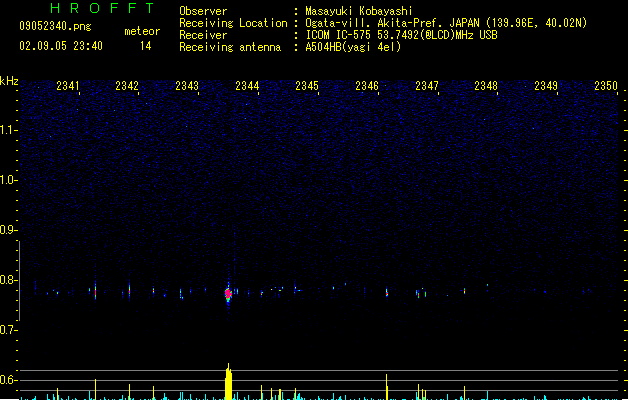This screenshot has width=629, height=400.
Task: Click the A504HB(yagi 4el) antenna text
Action: pyautogui.click(x=353, y=47)
